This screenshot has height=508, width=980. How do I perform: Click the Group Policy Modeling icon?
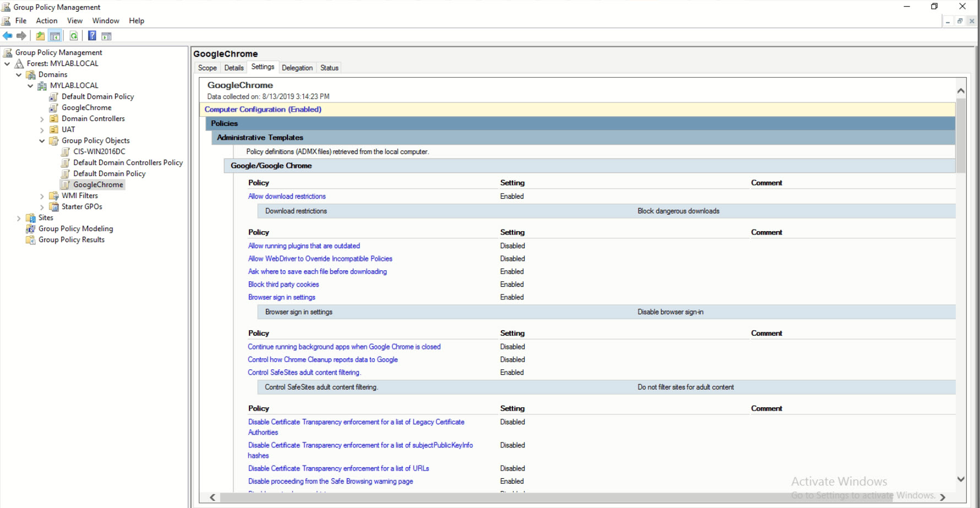click(31, 228)
